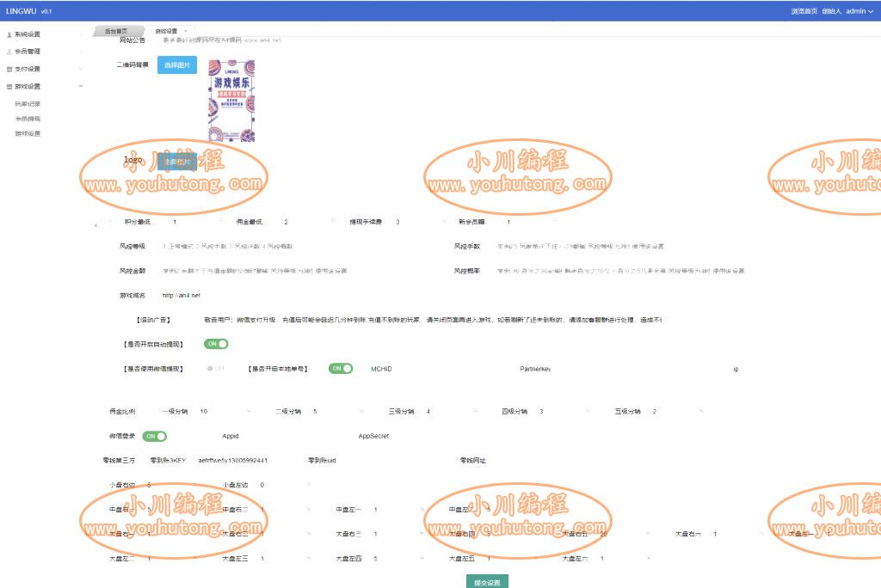Expand the 支付设置 sidebar menu chevron
881x588 pixels.
(x=81, y=69)
